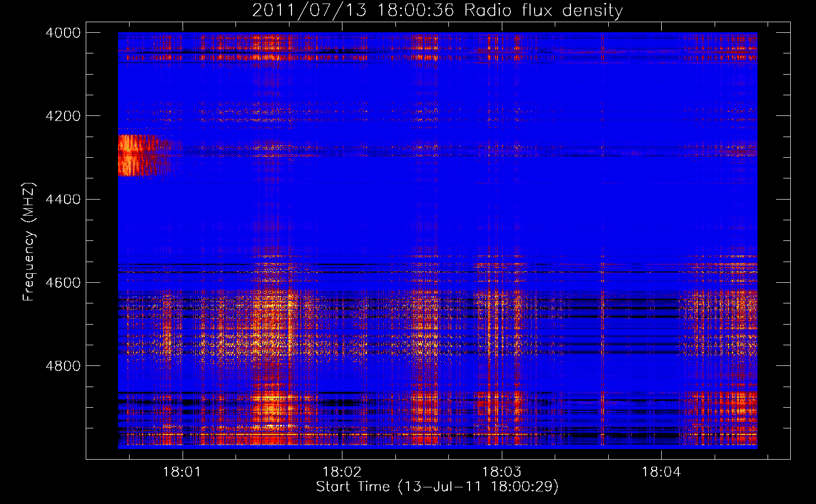Click the 18:04 time tick label

point(661,472)
